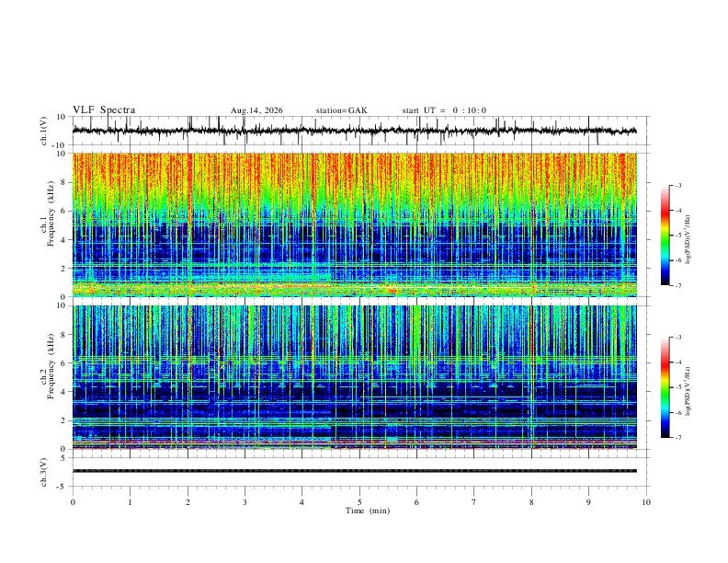The height and width of the screenshot is (563, 728).
Task: Click the 10 minute tick label
Action: coord(646,502)
